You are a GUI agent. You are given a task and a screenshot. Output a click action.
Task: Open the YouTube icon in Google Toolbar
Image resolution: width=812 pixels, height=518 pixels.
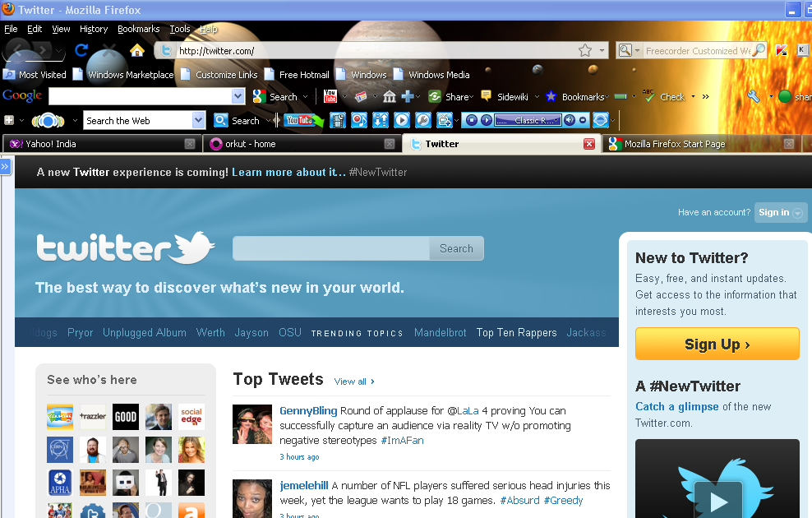(330, 96)
